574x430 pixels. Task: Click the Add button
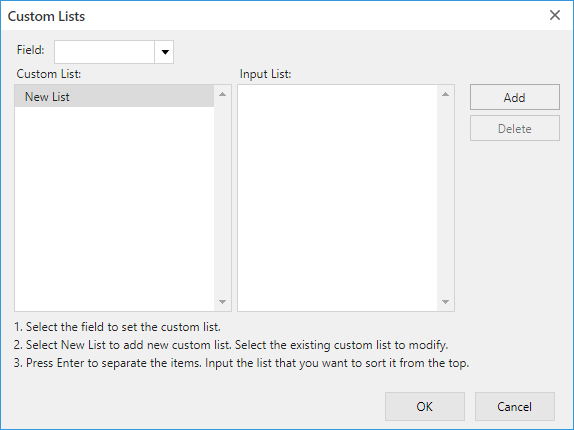pos(515,97)
